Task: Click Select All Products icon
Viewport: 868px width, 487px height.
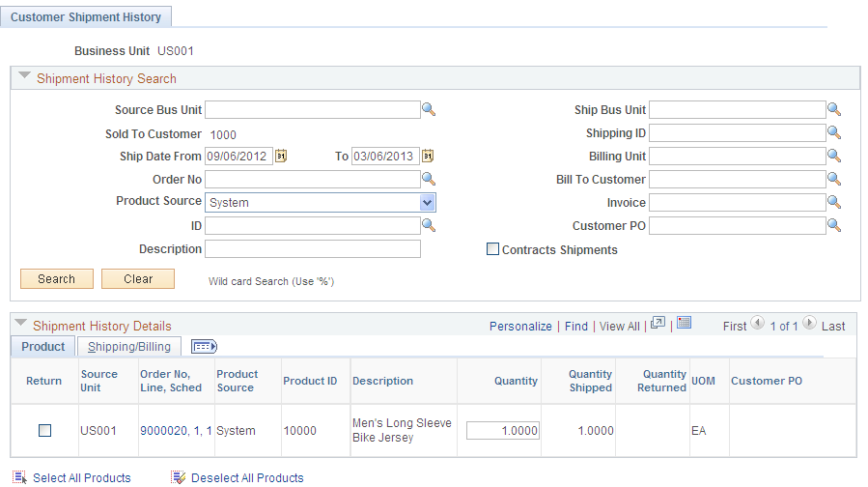Action: (x=19, y=477)
